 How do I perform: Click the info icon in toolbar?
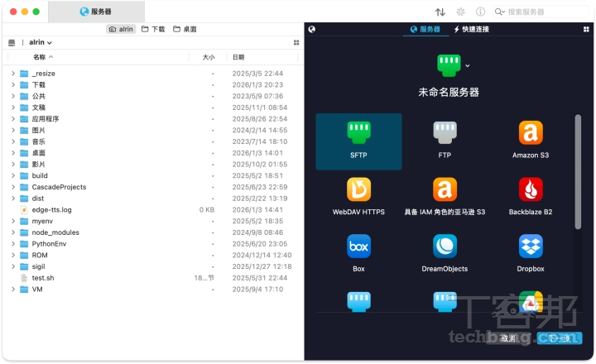point(480,12)
